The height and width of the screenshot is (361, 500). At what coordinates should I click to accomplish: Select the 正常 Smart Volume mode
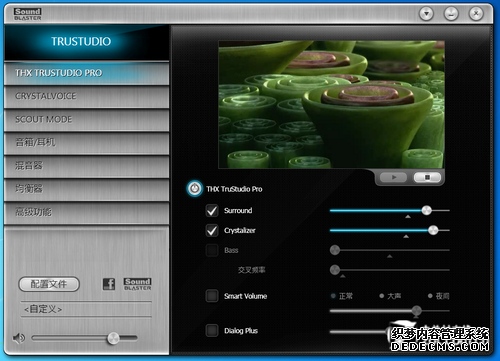pos(342,296)
